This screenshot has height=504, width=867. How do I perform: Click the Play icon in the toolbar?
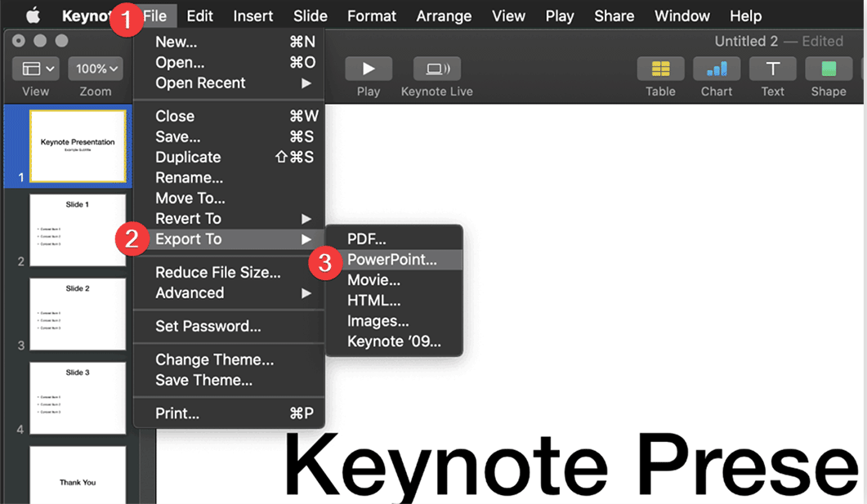point(368,69)
